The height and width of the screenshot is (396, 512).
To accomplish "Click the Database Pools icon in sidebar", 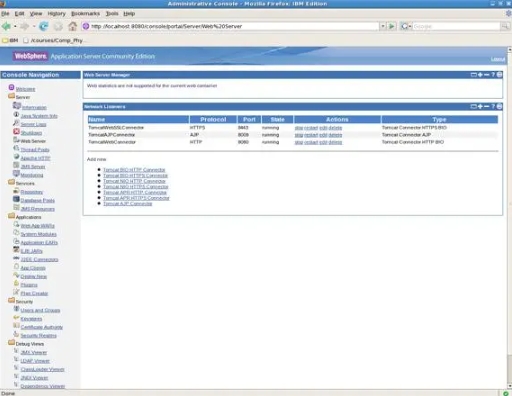I will 16,199.
